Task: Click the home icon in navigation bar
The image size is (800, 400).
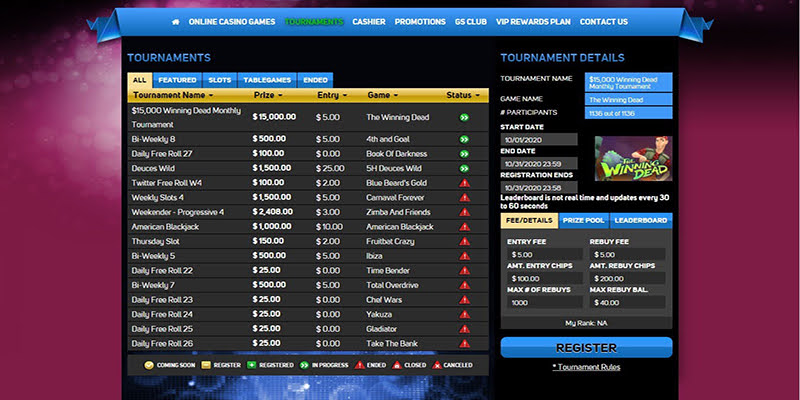Action: coord(176,21)
